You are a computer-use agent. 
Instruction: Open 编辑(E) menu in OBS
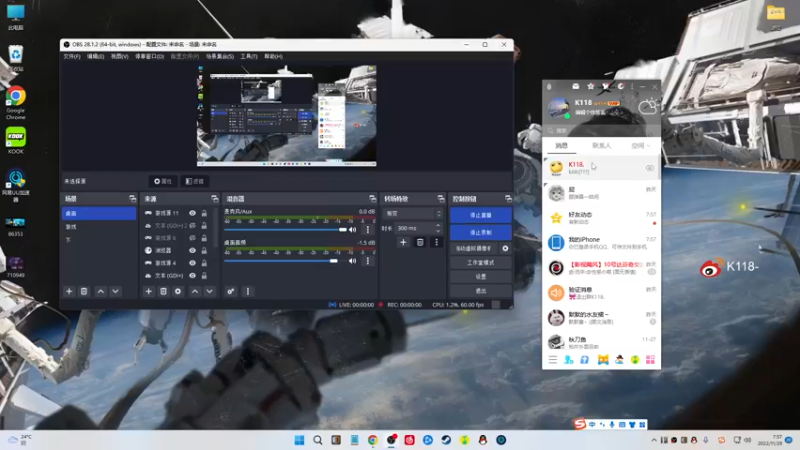point(95,57)
